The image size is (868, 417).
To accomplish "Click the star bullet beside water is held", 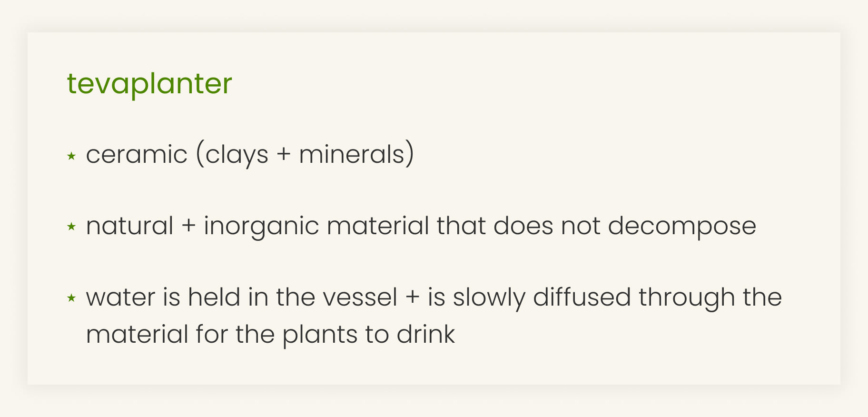I will click(71, 298).
